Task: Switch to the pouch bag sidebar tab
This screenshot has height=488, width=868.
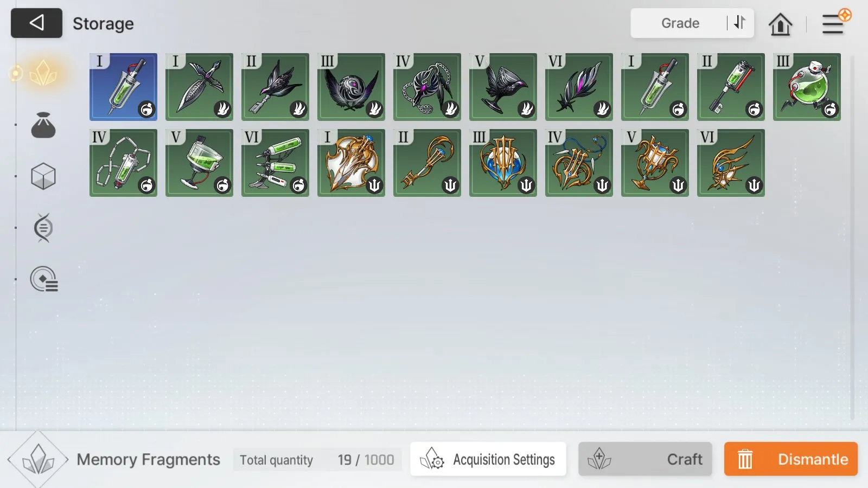Action: pos(43,125)
